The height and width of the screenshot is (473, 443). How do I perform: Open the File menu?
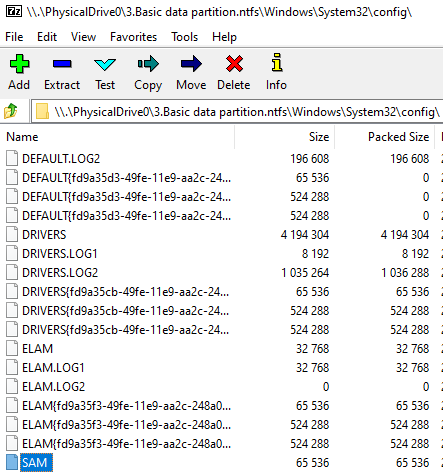[14, 37]
